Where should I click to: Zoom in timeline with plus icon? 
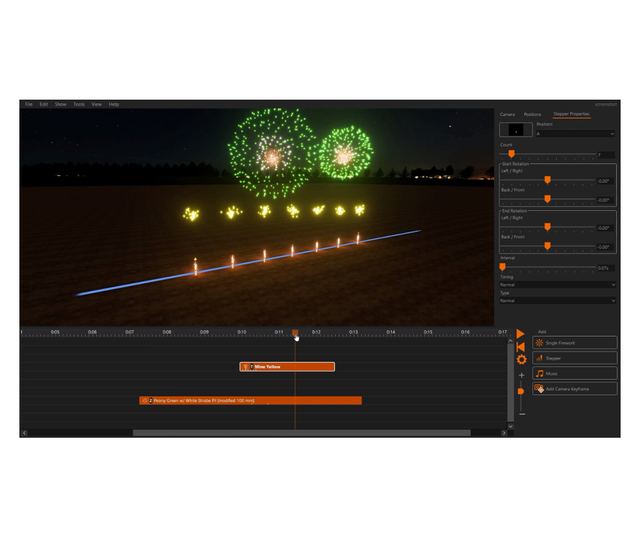click(x=521, y=375)
